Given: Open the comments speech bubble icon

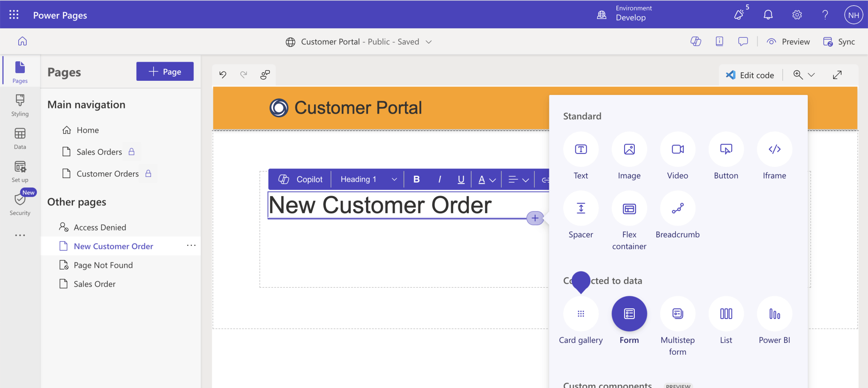Looking at the screenshot, I should pos(743,41).
